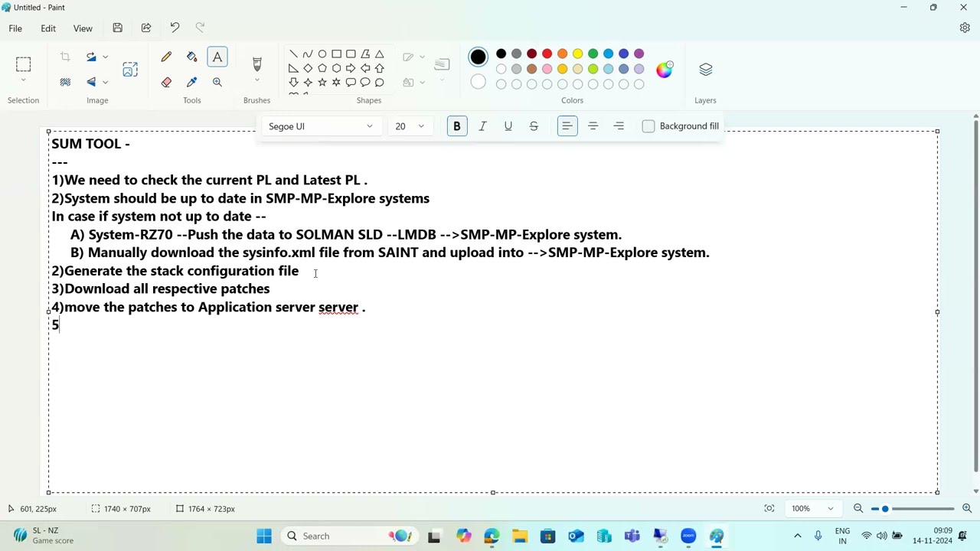Open the Brushes tool
Image resolution: width=980 pixels, height=551 pixels.
256,64
